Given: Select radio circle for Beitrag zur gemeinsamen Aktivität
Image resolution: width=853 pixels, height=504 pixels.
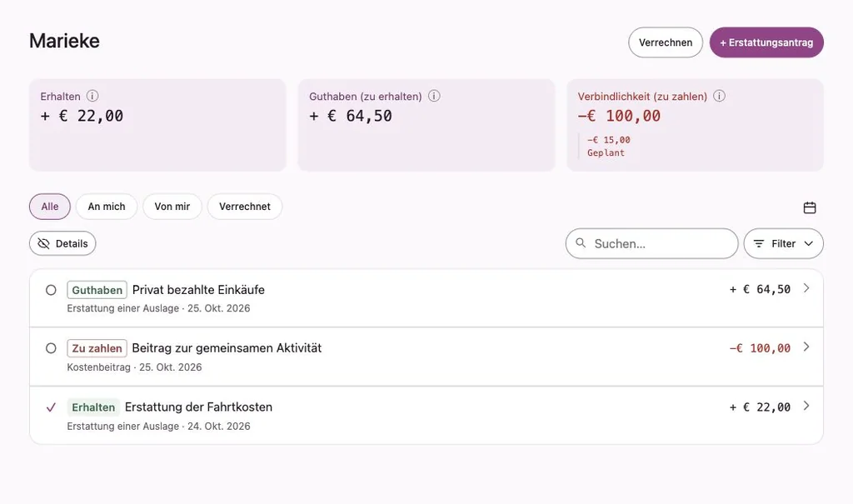Looking at the screenshot, I should pos(51,347).
